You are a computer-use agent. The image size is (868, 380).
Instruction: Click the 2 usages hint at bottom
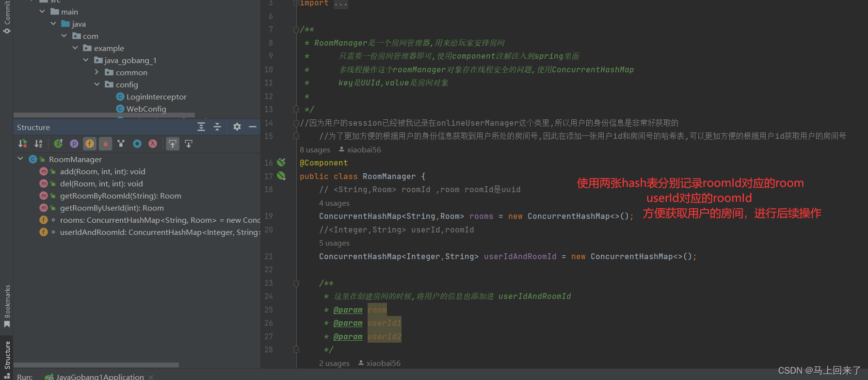[x=334, y=363]
